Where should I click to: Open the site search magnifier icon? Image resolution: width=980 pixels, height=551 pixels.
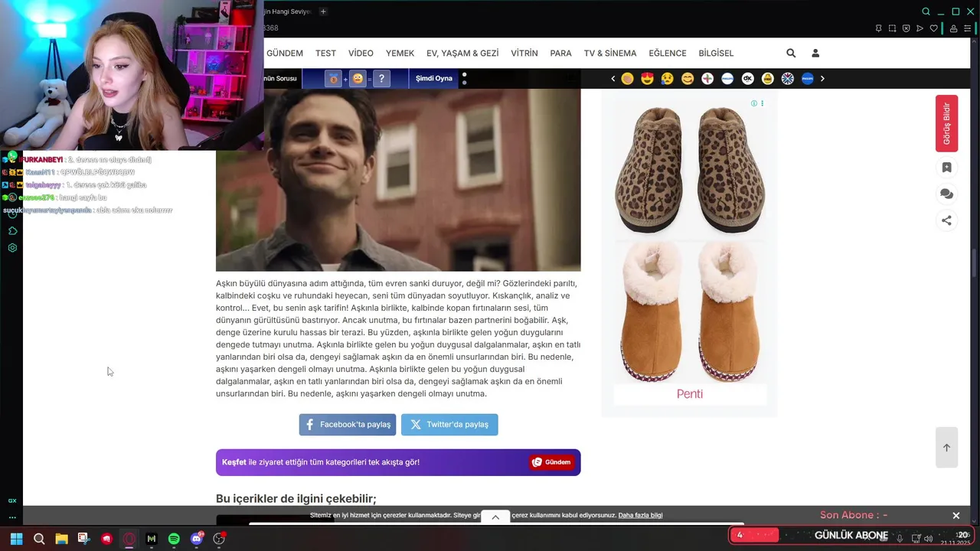tap(791, 53)
